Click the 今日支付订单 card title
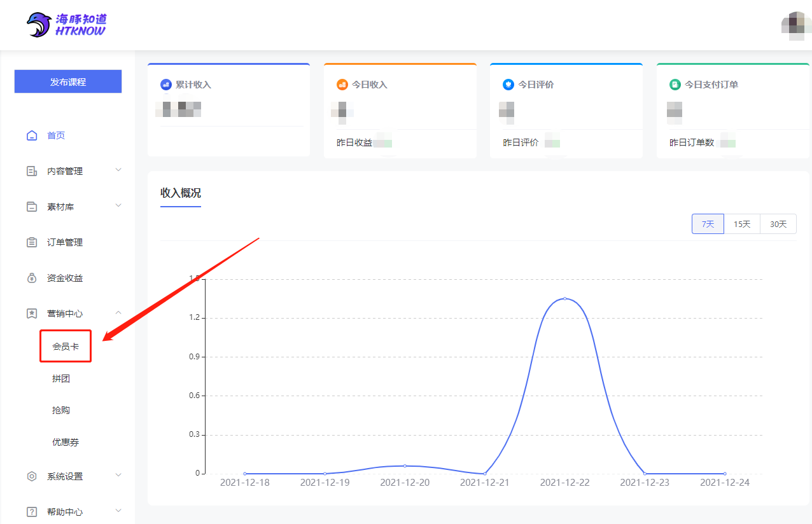 711,85
